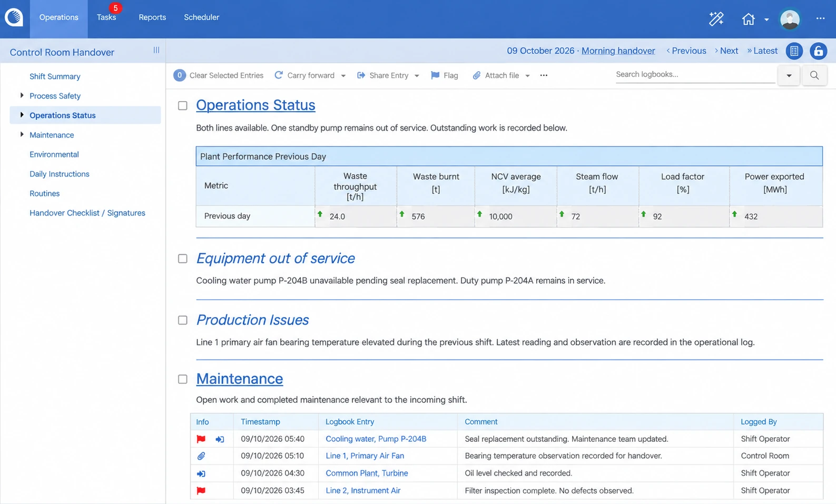Open the top bar more options ellipsis
This screenshot has height=504, width=836.
820,18
